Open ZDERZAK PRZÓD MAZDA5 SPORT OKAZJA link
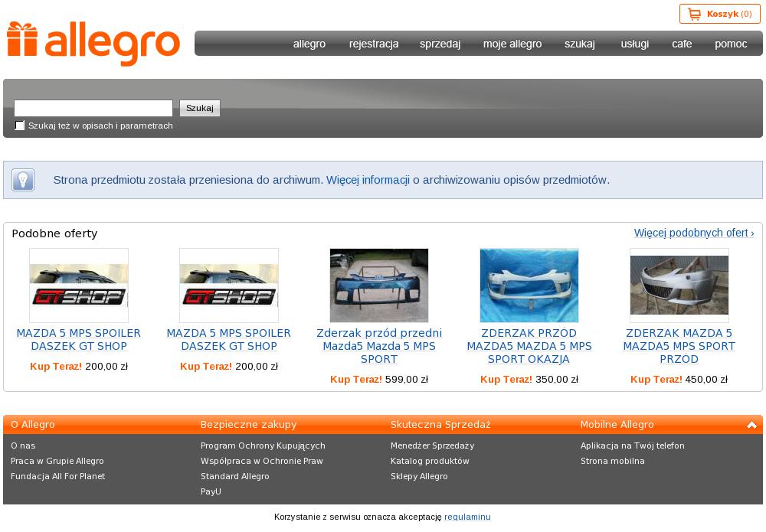Screen dimensions: 766x532 529,346
